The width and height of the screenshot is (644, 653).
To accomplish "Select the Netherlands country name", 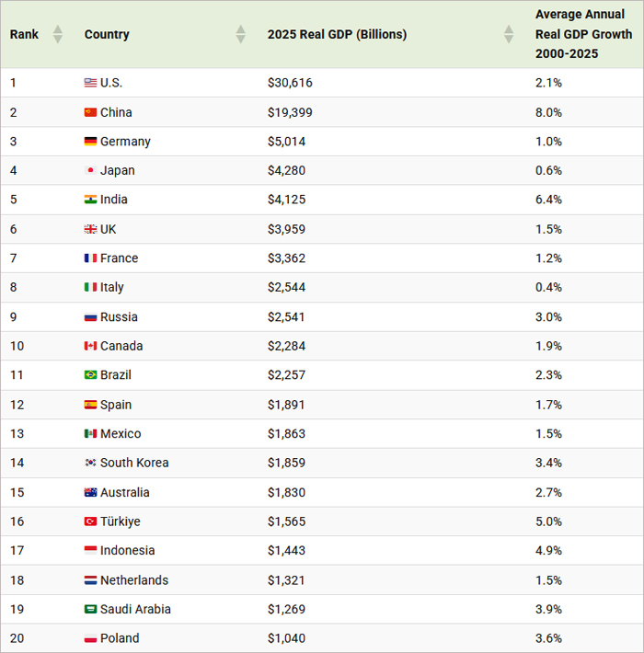I will 134,580.
